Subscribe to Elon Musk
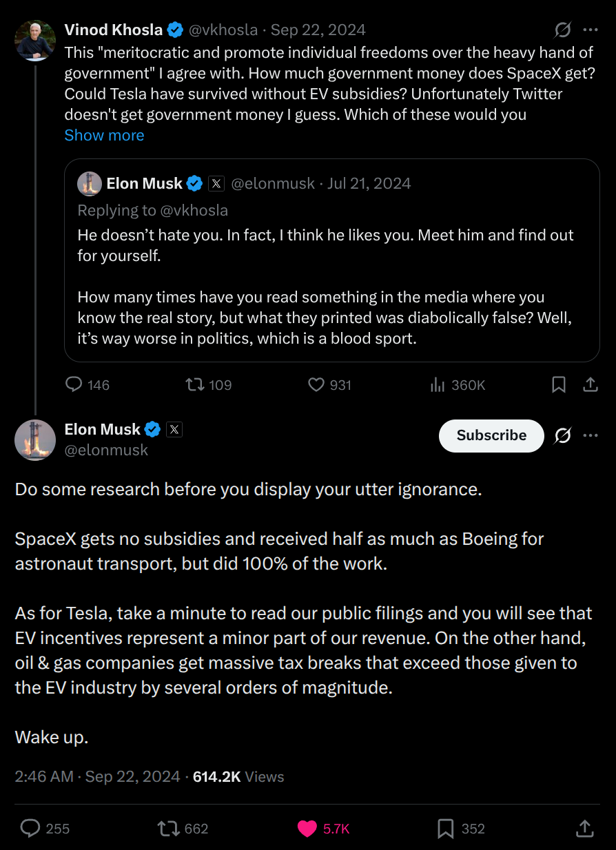This screenshot has height=850, width=616. (491, 435)
